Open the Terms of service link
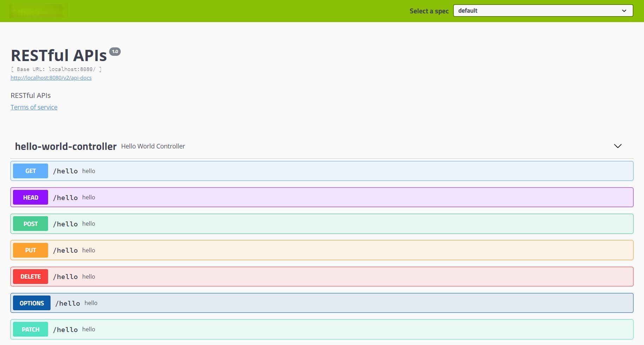Viewport: 644px width, 345px height. point(34,107)
